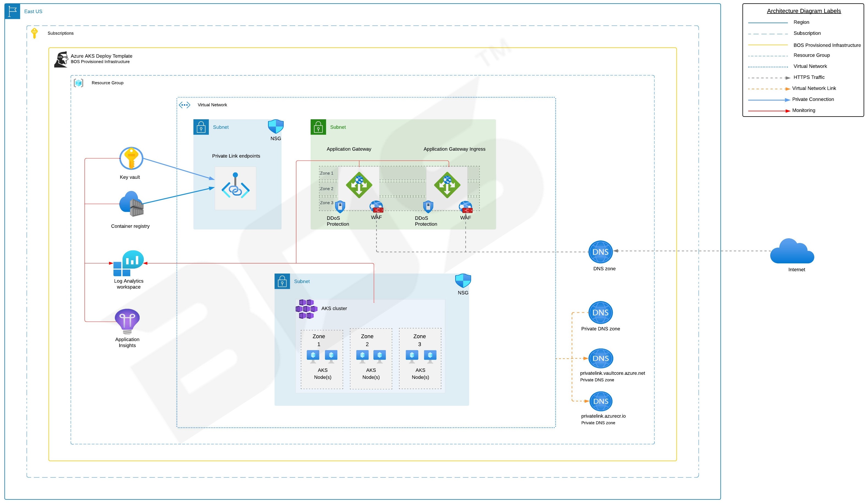Click privatelink.azurecr.io label text
The width and height of the screenshot is (868, 503).
click(x=603, y=416)
